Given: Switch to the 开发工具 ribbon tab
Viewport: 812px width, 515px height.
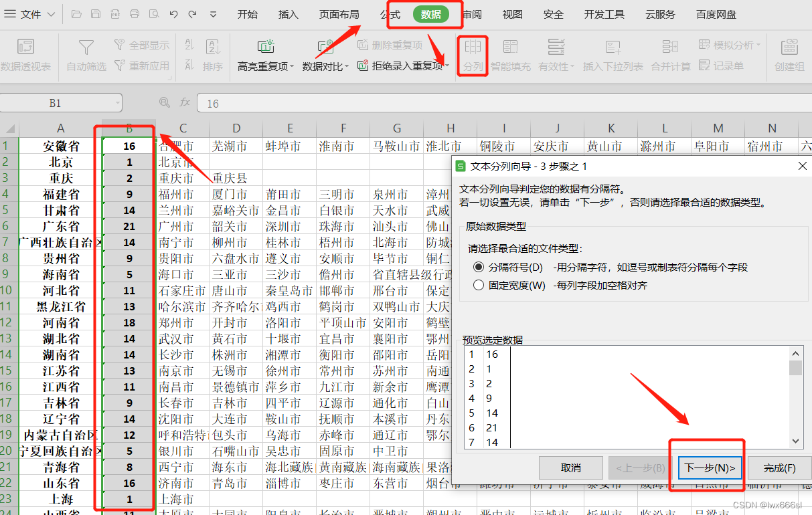Looking at the screenshot, I should (604, 14).
